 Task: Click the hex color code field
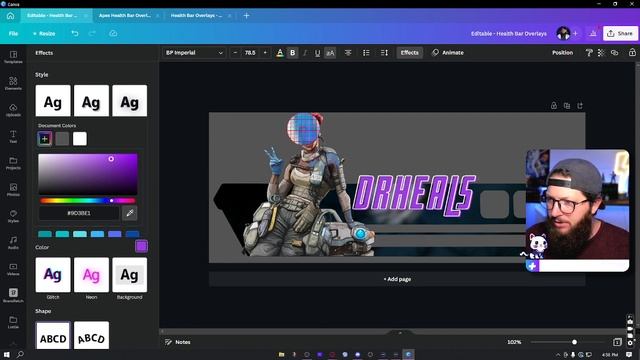click(x=79, y=213)
